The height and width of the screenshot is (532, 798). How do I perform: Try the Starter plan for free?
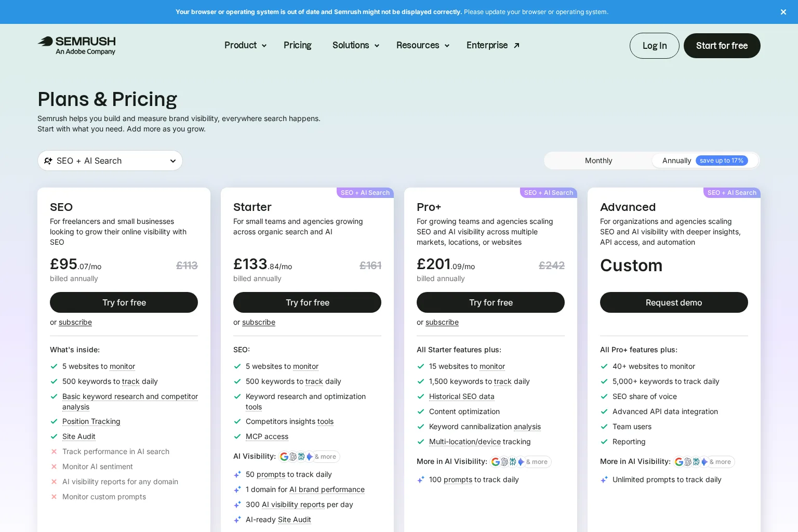click(x=307, y=302)
